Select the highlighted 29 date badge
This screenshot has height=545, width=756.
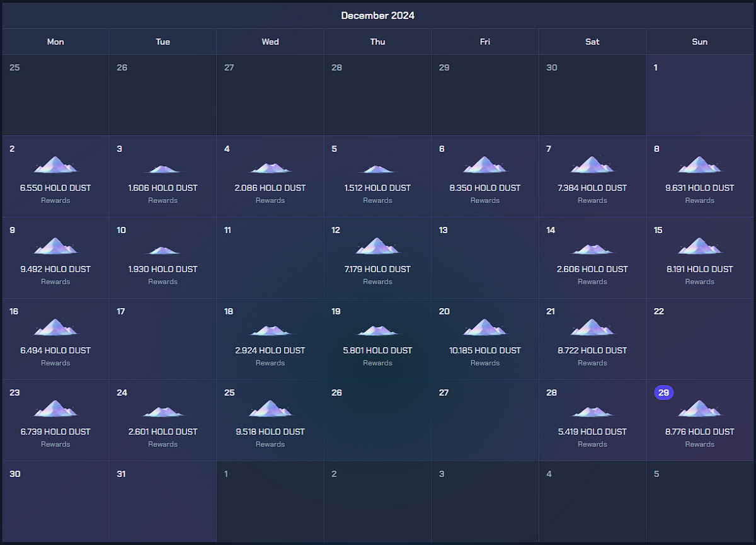pyautogui.click(x=664, y=393)
